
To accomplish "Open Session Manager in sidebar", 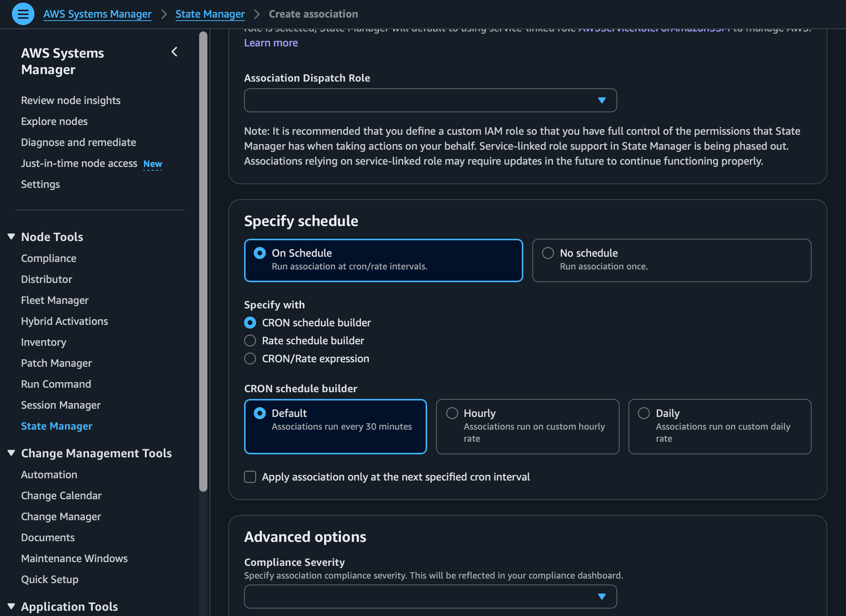I will click(61, 405).
